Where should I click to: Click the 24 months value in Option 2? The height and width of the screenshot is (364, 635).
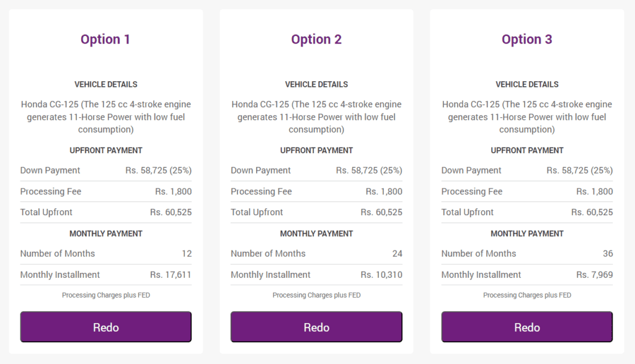(x=397, y=254)
